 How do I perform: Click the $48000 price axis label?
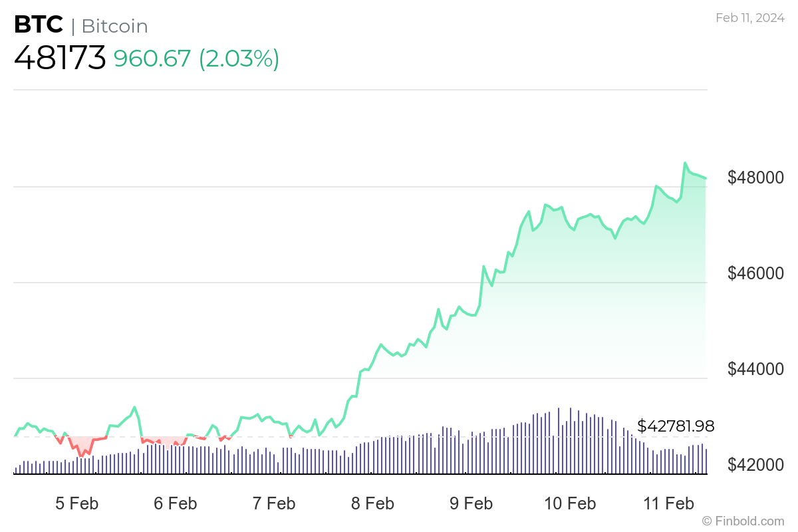coord(755,178)
